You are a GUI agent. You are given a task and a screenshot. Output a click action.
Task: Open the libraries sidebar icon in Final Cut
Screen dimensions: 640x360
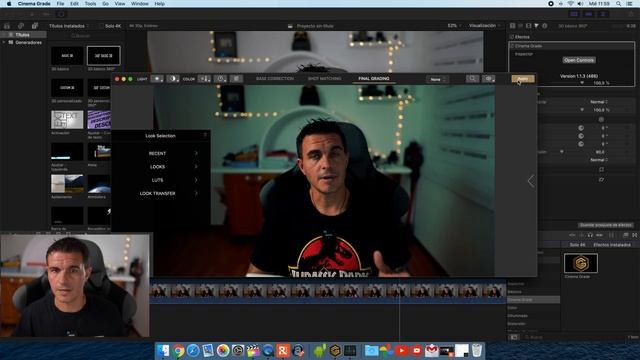pyautogui.click(x=7, y=26)
